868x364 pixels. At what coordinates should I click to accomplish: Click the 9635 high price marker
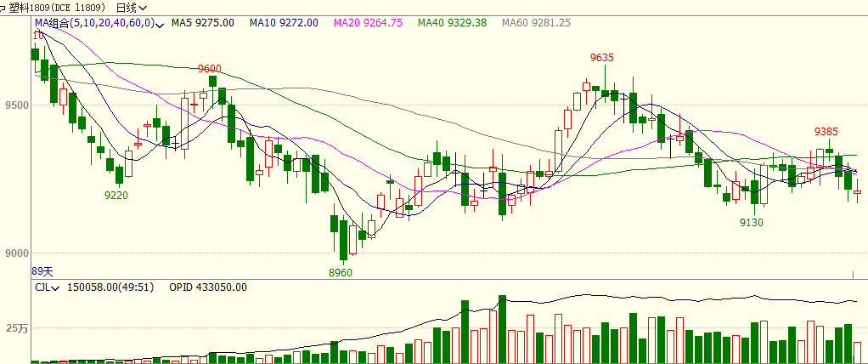click(601, 58)
